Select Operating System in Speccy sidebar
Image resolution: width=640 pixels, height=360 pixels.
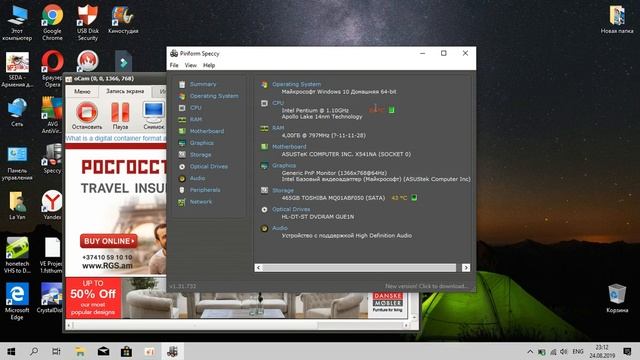(x=214, y=96)
